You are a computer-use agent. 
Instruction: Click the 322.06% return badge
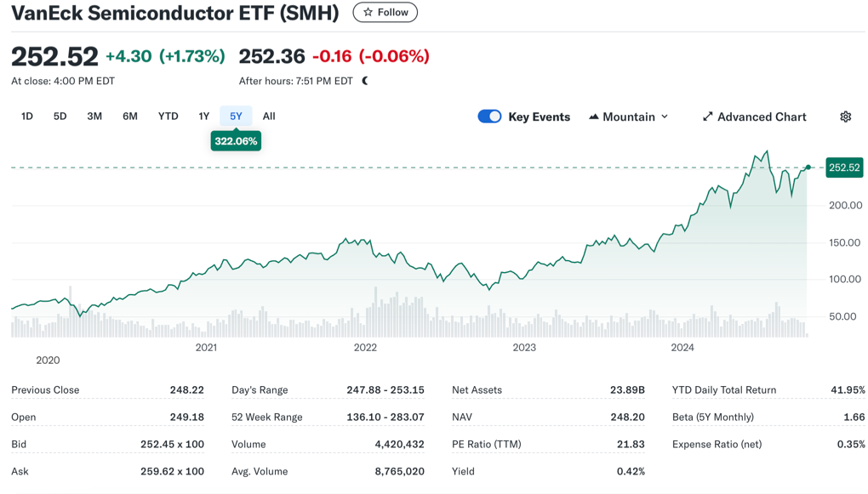(236, 140)
